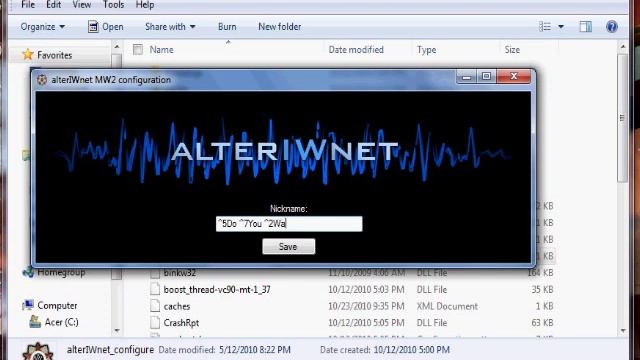Click the CrashRpt file icon
640x360 pixels.
point(155,322)
